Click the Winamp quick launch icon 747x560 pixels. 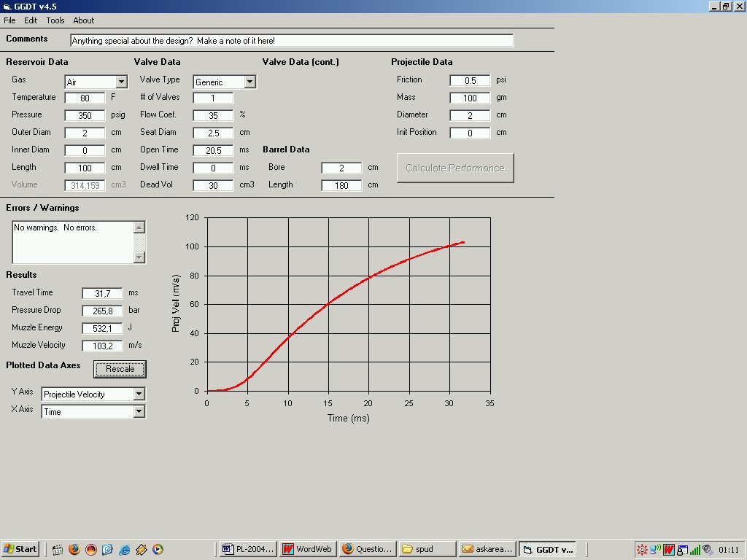coord(142,549)
